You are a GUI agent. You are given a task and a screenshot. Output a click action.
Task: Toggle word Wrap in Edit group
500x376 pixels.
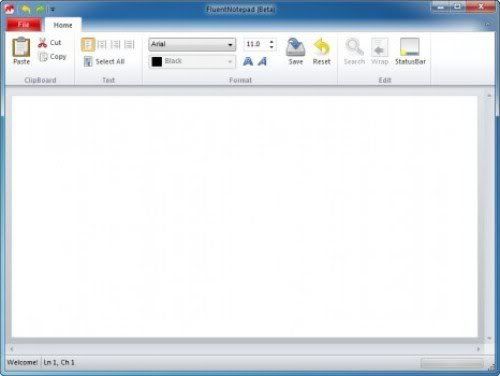click(x=380, y=51)
